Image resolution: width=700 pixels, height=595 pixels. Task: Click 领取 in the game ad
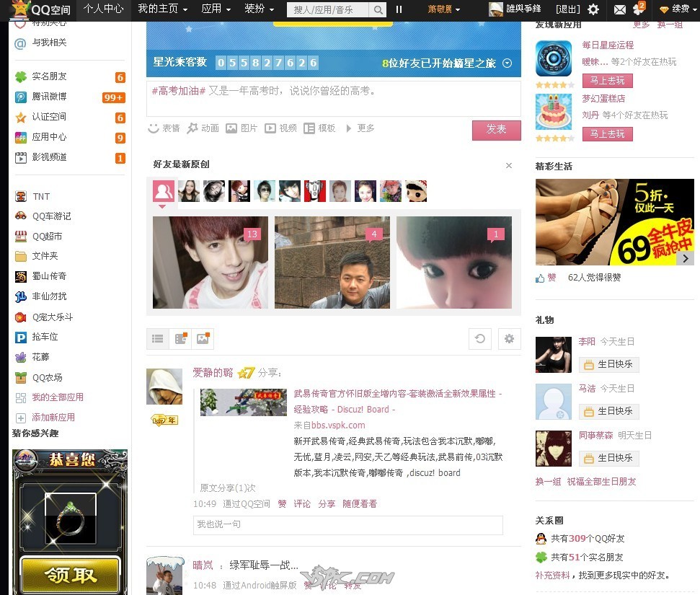(71, 576)
